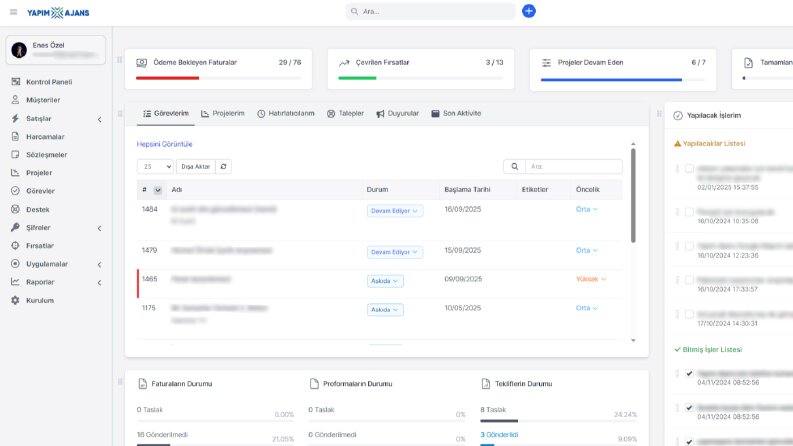The height and width of the screenshot is (446, 793).
Task: Check the todo item dated 16/10/2024 12:23:36
Action: [689, 246]
